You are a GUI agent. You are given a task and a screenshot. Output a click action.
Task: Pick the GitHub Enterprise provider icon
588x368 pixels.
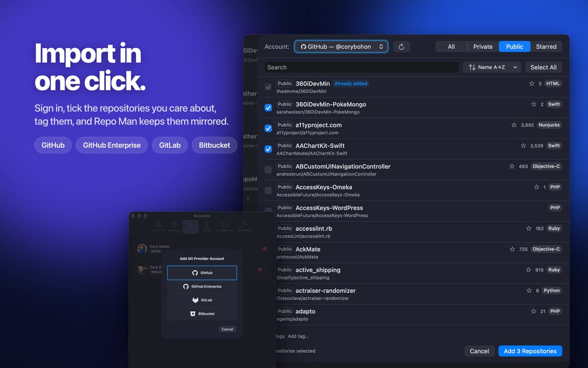pos(186,287)
